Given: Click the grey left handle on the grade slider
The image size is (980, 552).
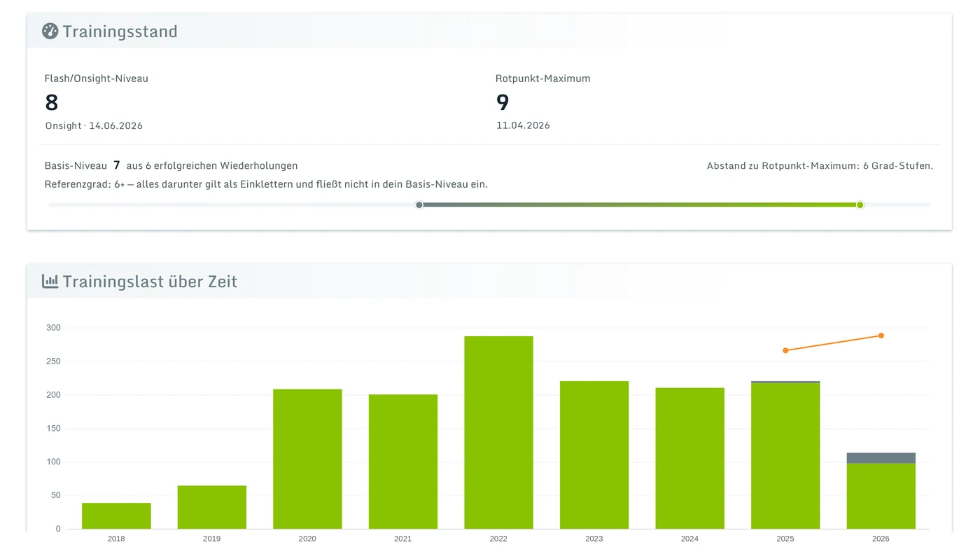Looking at the screenshot, I should [419, 205].
